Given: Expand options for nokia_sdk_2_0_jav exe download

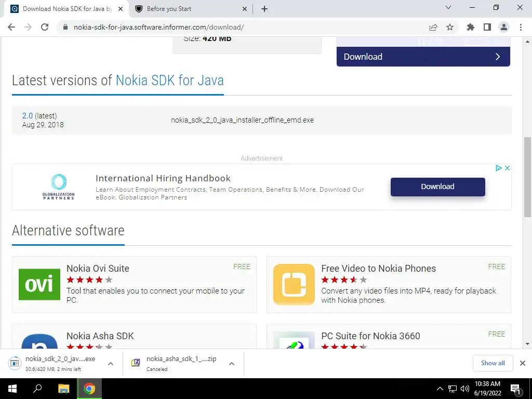Looking at the screenshot, I should 111,364.
